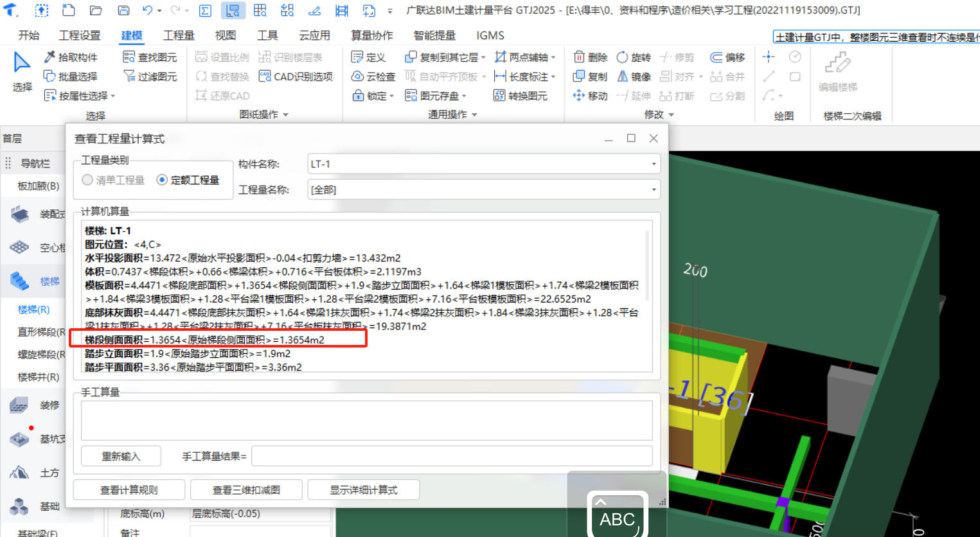Open the 智能提量 ribbon tab
Image resolution: width=980 pixels, height=537 pixels.
pos(434,35)
